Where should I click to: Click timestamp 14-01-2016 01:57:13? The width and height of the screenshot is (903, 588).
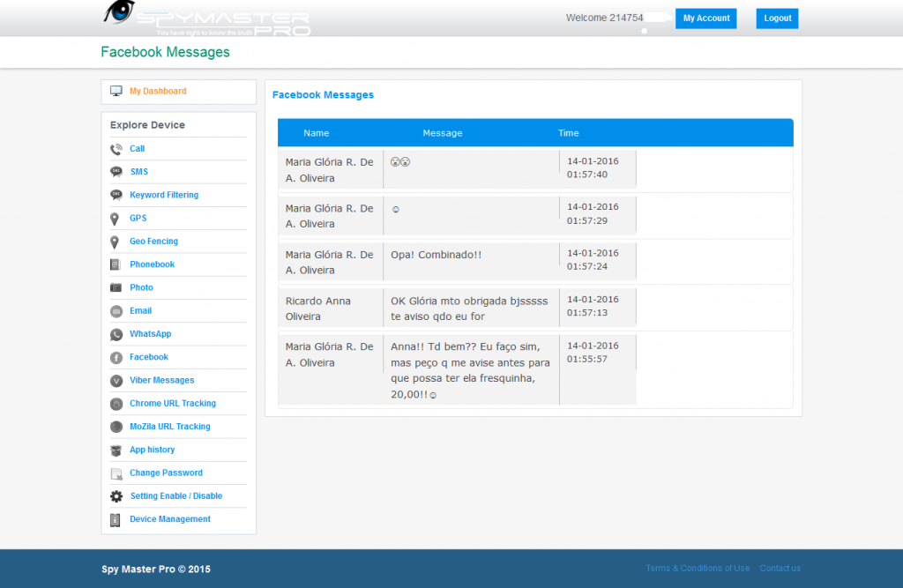coord(593,306)
